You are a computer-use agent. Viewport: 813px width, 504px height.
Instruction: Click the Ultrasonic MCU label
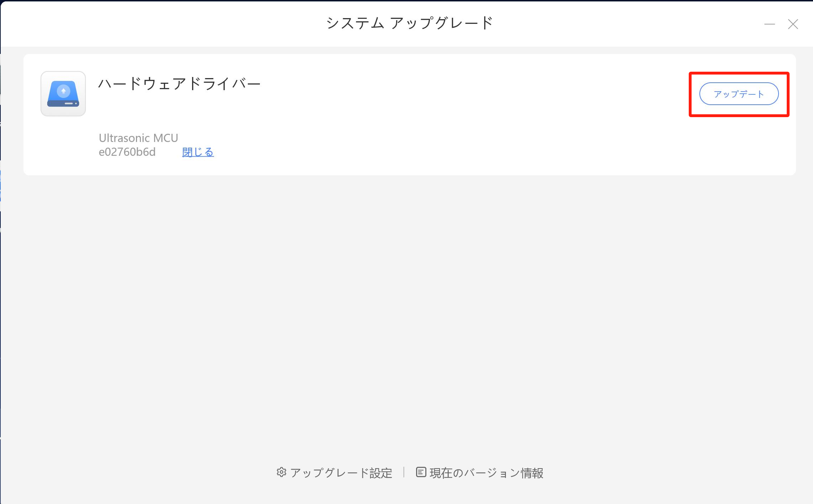point(138,138)
